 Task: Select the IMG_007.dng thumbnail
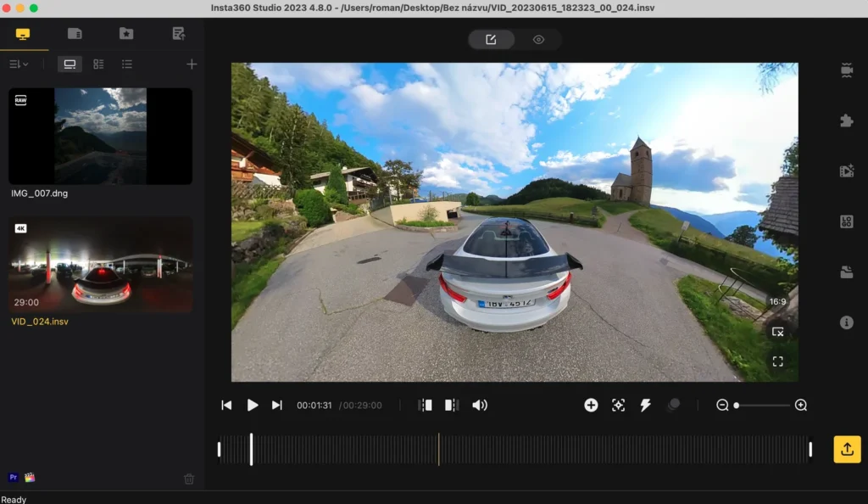coord(100,137)
